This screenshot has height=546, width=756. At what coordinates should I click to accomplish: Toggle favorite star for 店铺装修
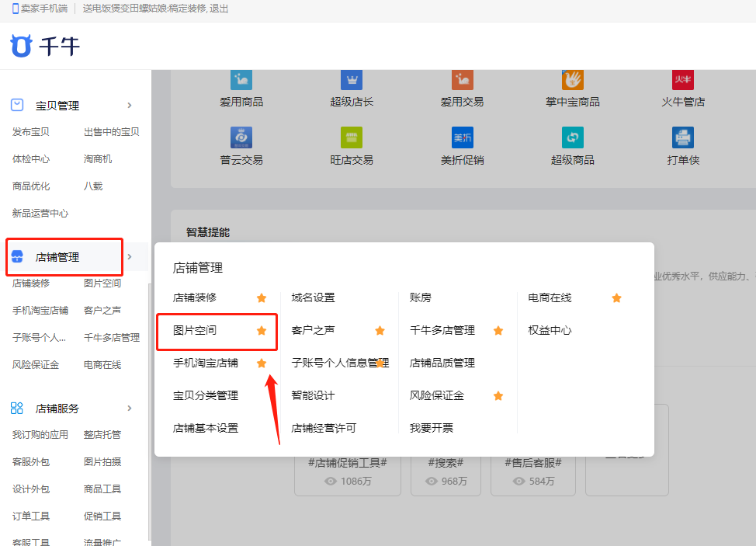click(262, 298)
